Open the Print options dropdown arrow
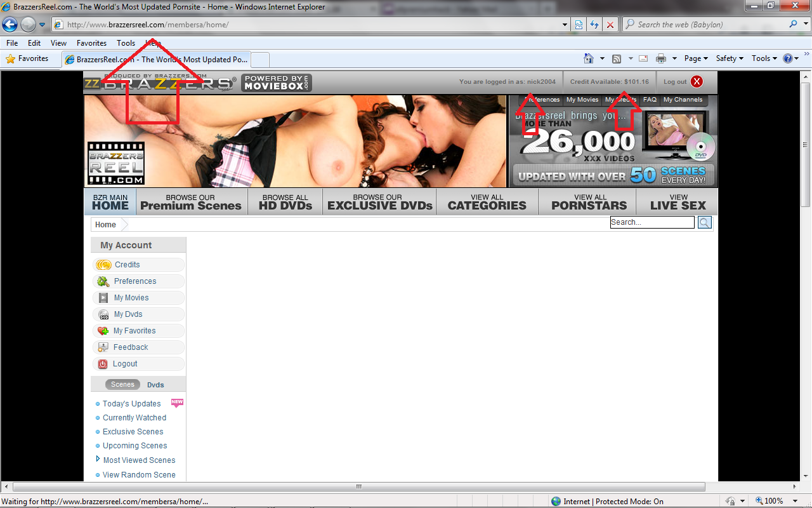 (674, 58)
